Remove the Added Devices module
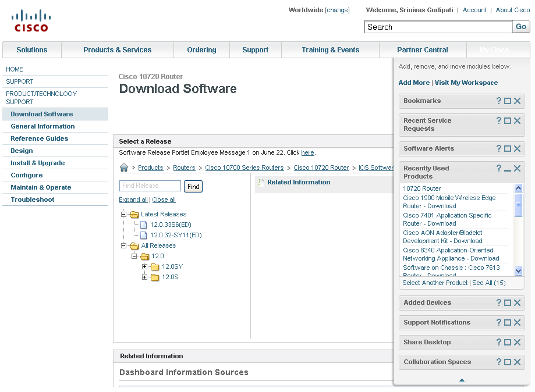 (518, 302)
